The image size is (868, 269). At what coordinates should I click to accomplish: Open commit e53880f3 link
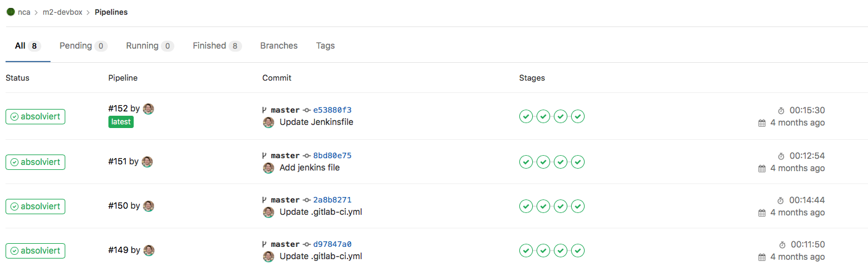(332, 111)
